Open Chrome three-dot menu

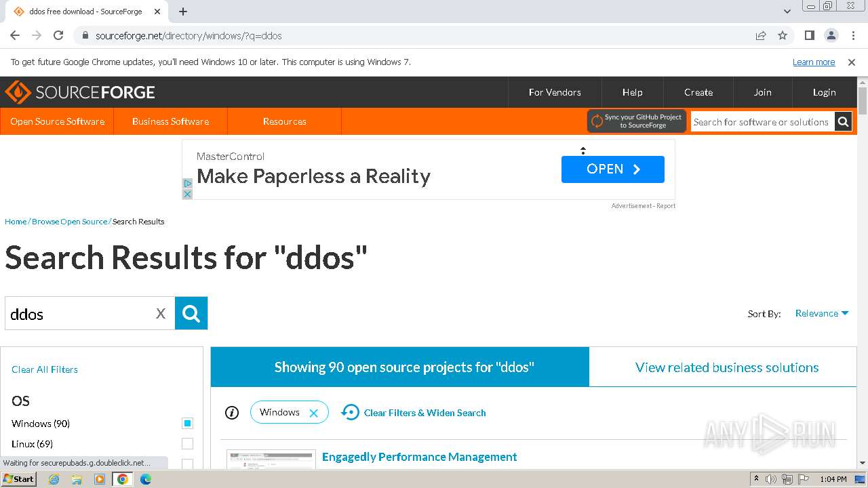852,36
